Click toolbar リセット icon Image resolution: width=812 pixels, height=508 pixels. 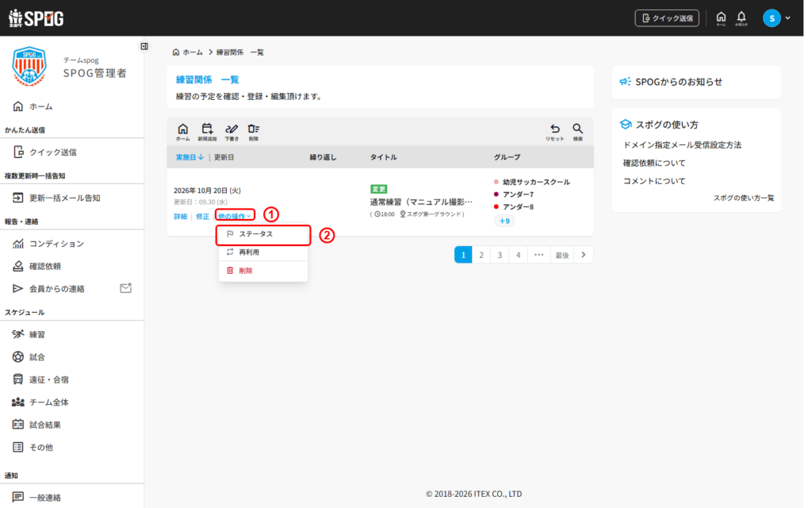tap(554, 132)
